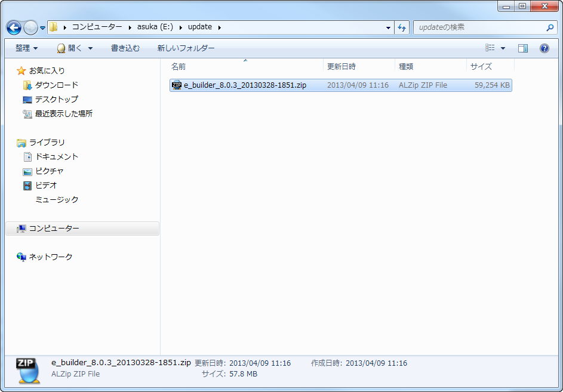Sort by 種類 column header
Viewport: 563px width, 392px height.
point(431,66)
